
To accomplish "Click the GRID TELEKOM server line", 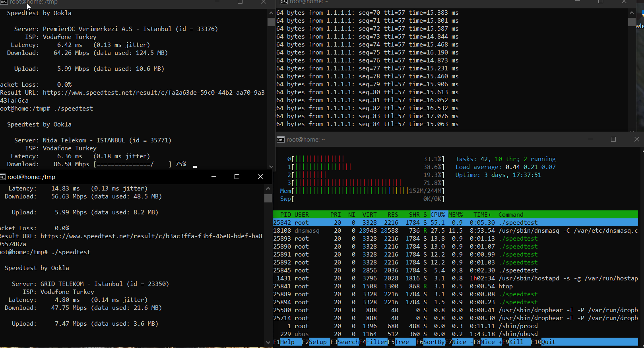I will click(x=90, y=284).
